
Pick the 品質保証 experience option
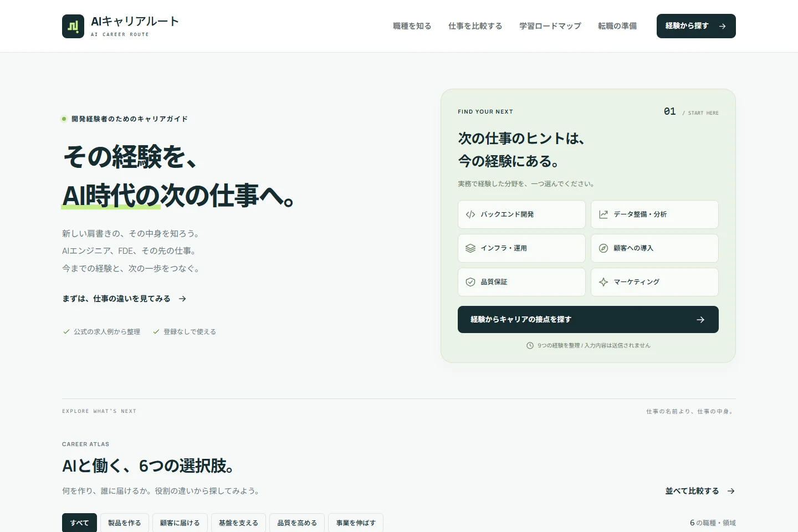(x=521, y=282)
